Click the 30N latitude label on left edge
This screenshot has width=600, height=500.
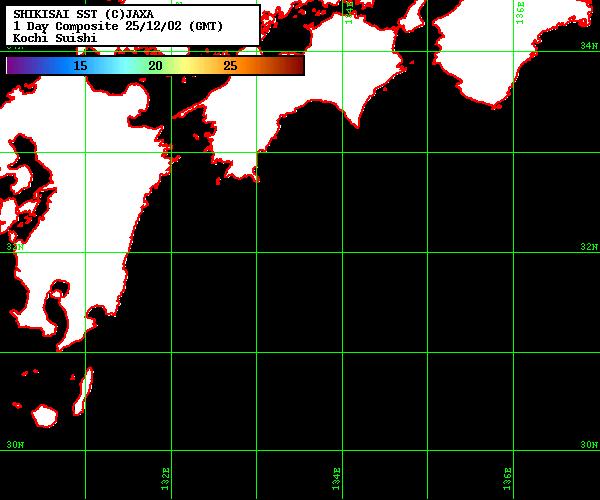(x=14, y=445)
